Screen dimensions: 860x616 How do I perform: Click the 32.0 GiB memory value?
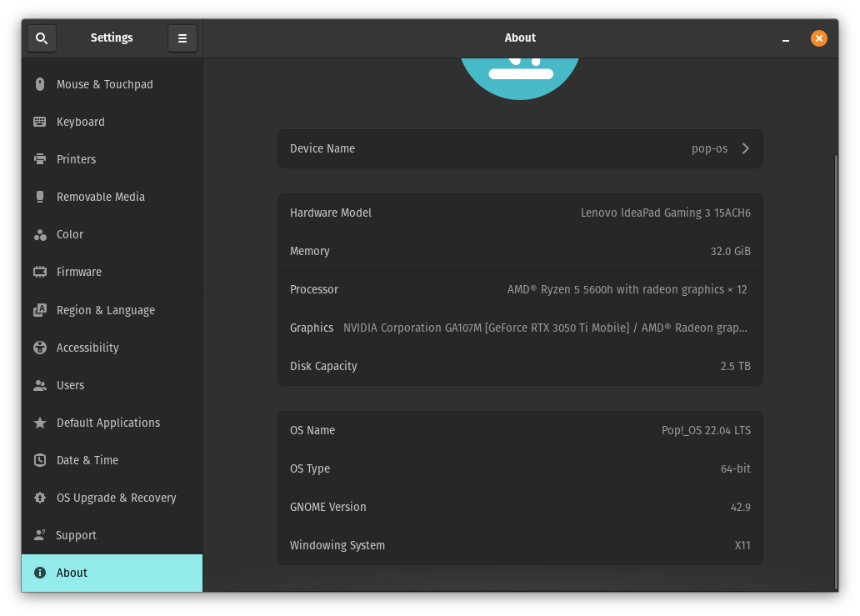point(731,251)
